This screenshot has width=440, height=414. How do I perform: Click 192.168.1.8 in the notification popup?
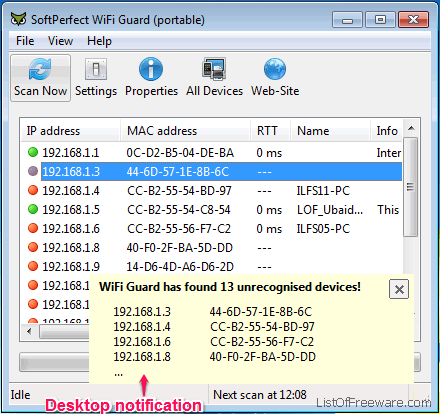(x=142, y=357)
